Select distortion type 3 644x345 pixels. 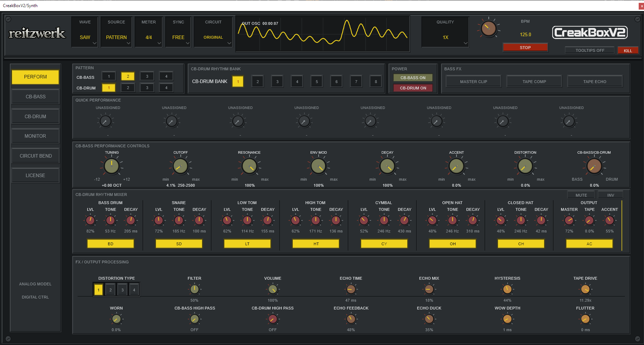click(122, 290)
